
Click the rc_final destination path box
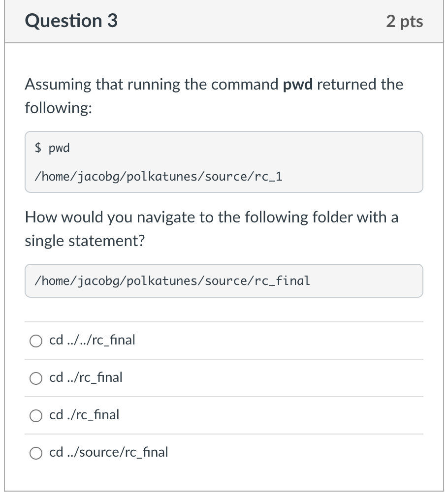pyautogui.click(x=224, y=280)
